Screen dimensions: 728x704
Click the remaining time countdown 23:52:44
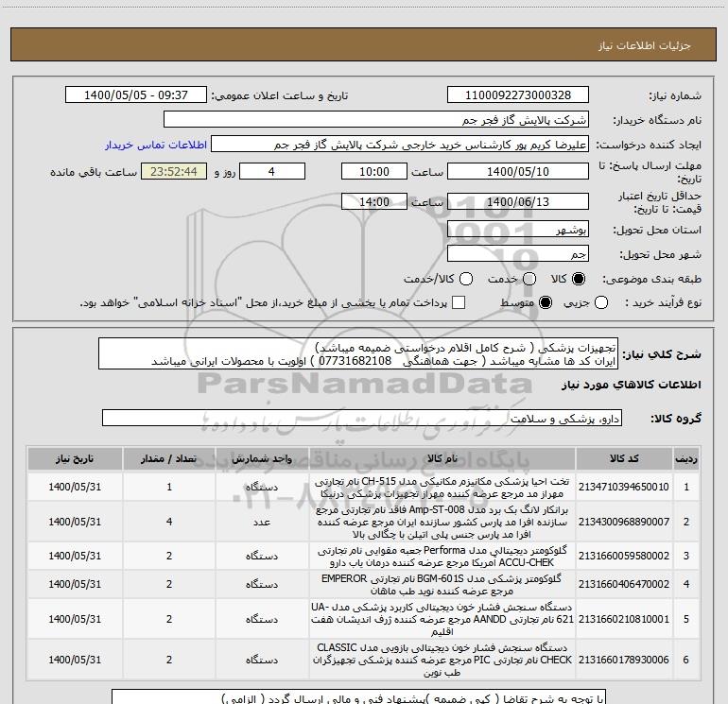coord(174,171)
